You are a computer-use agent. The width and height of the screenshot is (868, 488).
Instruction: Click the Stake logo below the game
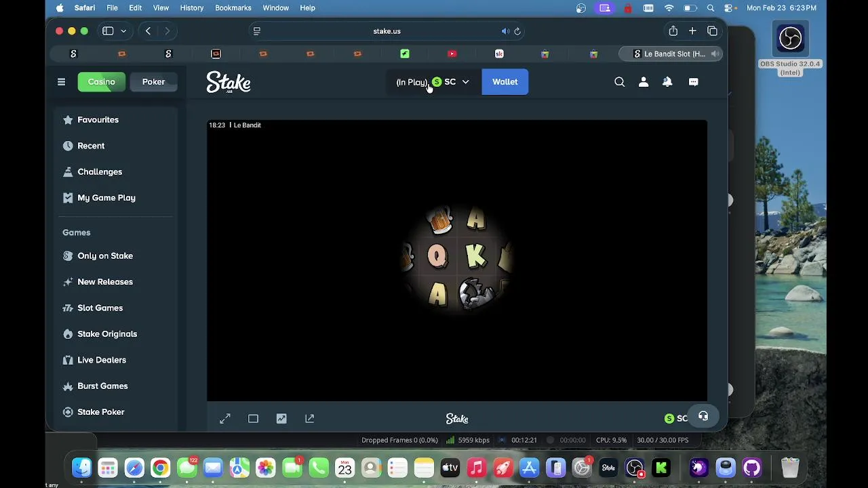pyautogui.click(x=457, y=419)
